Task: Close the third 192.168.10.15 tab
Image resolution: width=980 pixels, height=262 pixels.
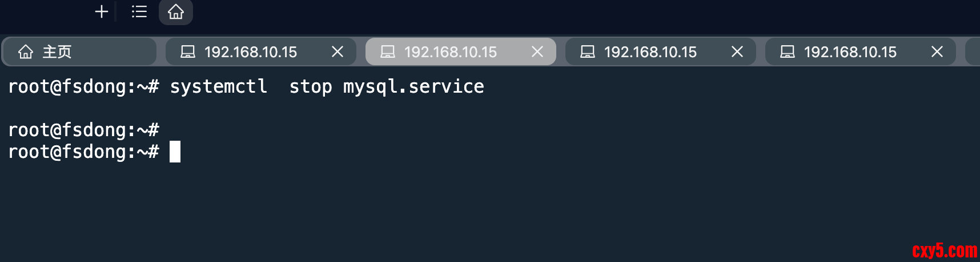Action: pos(737,52)
